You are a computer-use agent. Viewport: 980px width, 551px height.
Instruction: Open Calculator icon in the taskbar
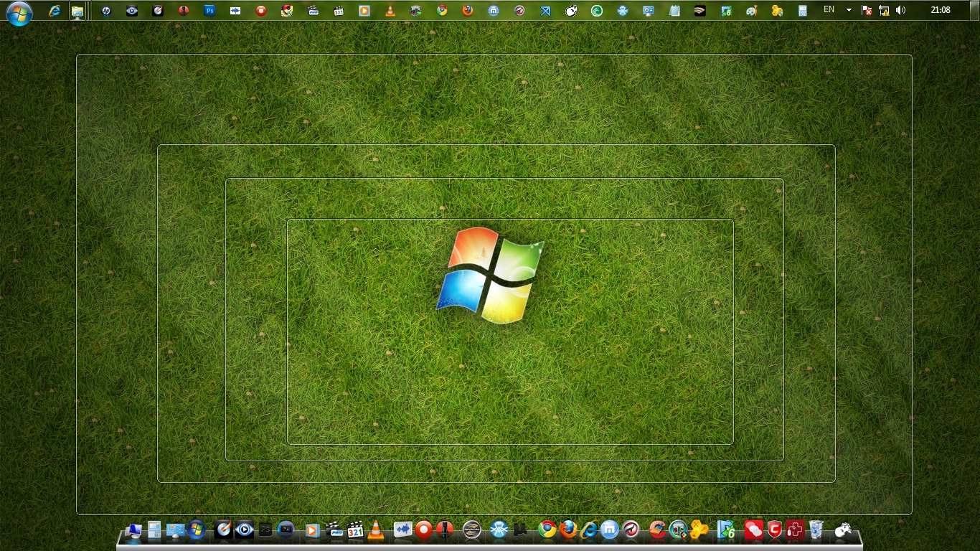pyautogui.click(x=803, y=11)
